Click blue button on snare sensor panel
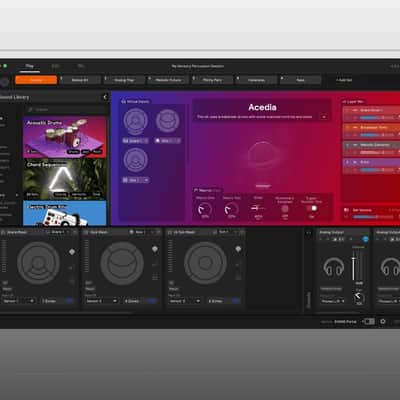The width and height of the screenshot is (400, 400). (x=69, y=301)
